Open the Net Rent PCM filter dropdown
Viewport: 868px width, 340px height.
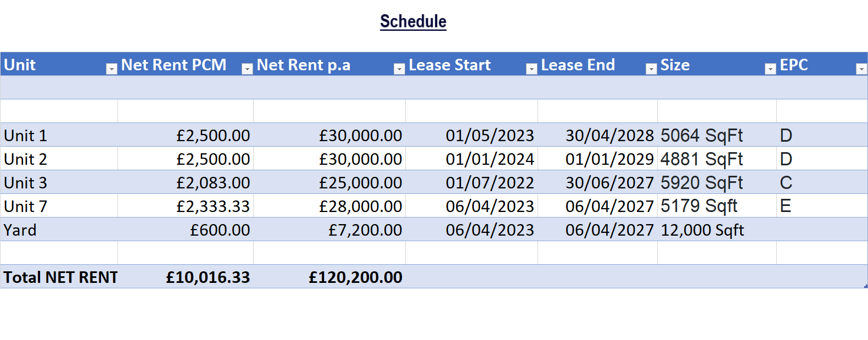point(247,69)
